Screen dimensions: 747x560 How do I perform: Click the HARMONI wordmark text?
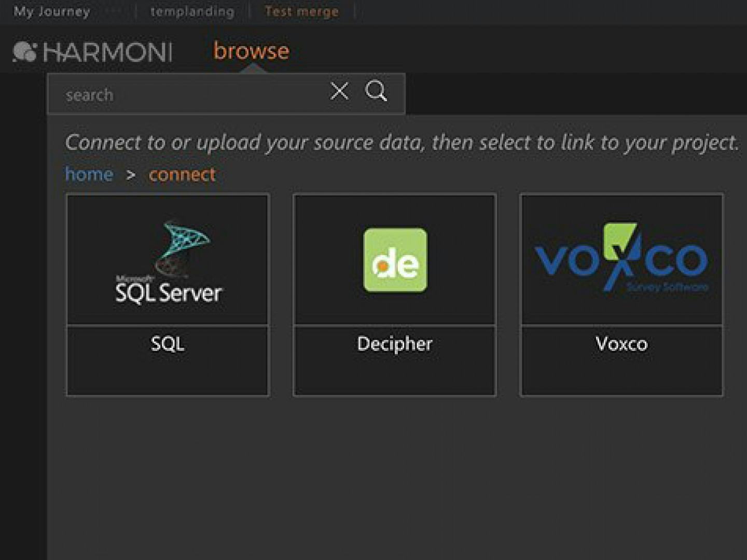(107, 52)
